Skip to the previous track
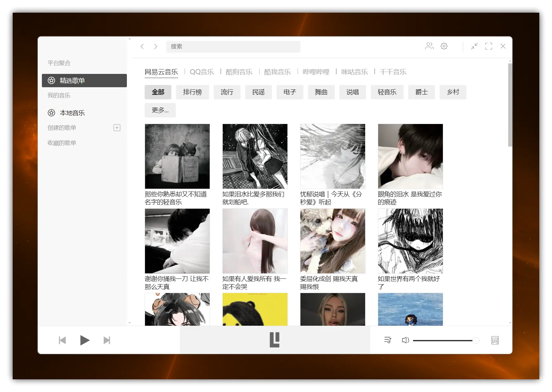The width and height of the screenshot is (552, 392). [x=62, y=340]
